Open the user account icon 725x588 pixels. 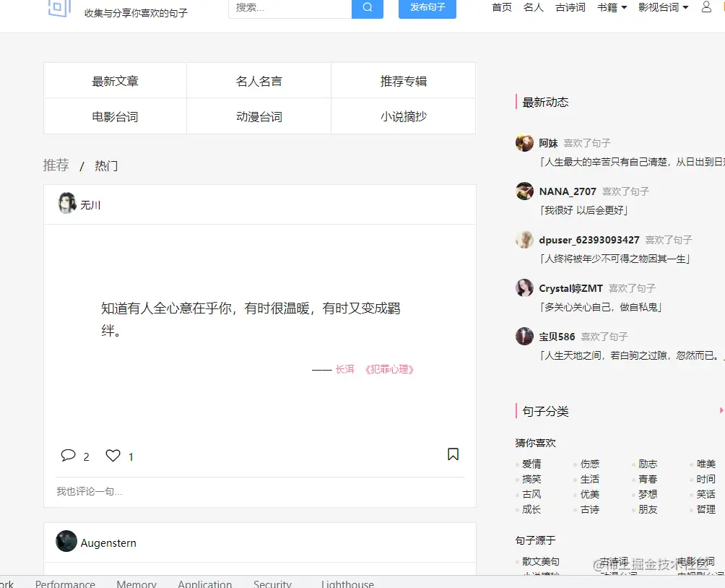tap(706, 7)
